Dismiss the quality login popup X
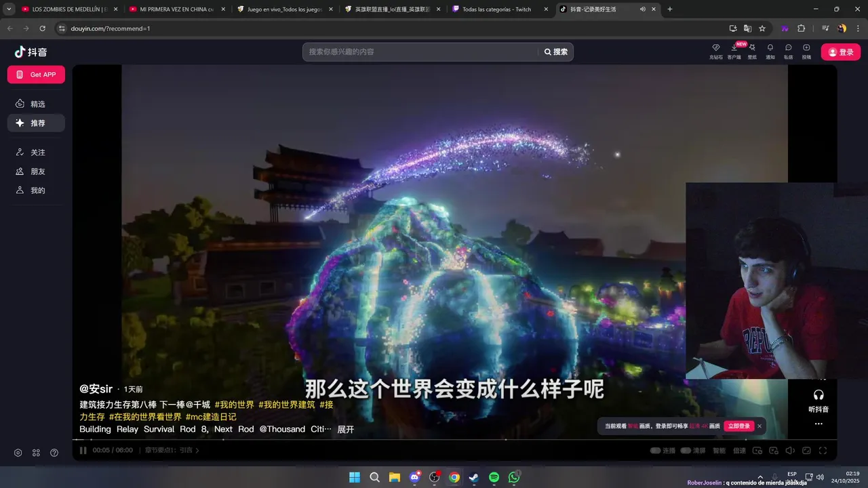The height and width of the screenshot is (488, 868). (x=759, y=426)
